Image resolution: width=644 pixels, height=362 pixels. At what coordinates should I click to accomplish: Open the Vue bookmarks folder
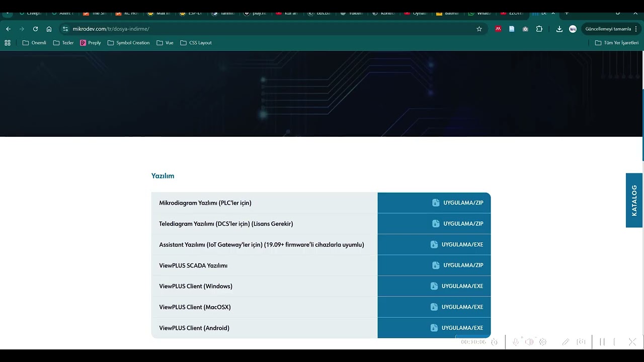click(165, 43)
